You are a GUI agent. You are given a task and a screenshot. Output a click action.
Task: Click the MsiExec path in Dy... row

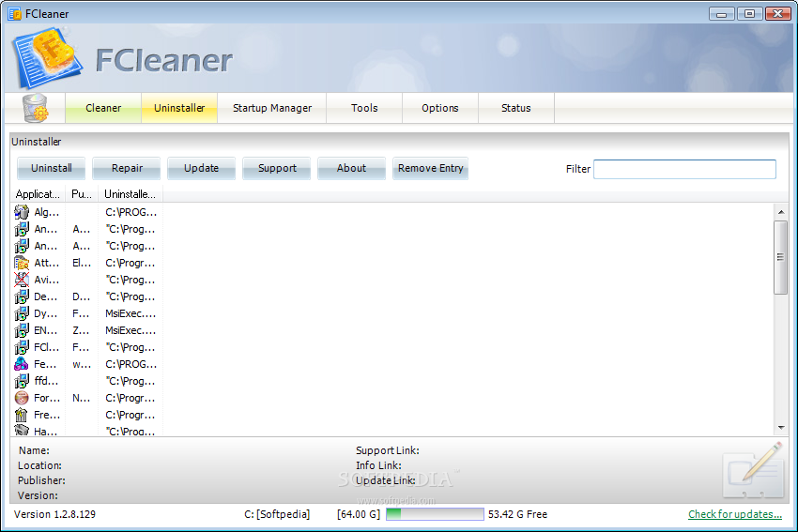pos(130,313)
